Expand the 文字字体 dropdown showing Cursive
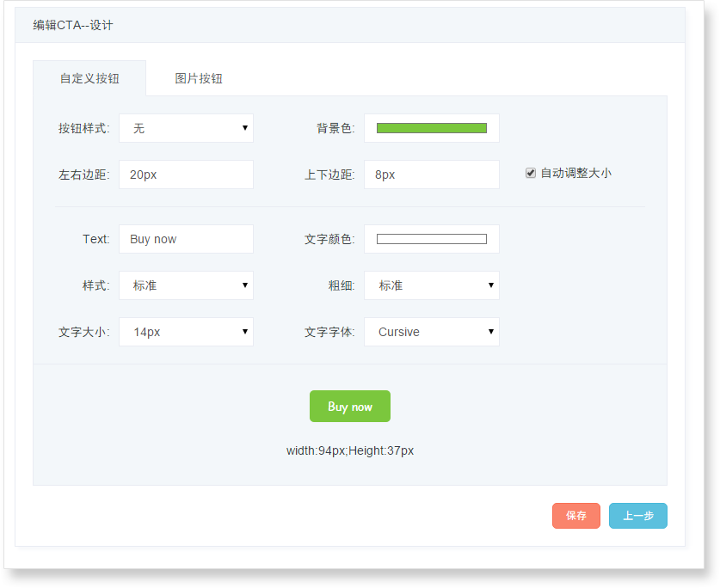Viewport: 720px width, 588px height. 431,332
